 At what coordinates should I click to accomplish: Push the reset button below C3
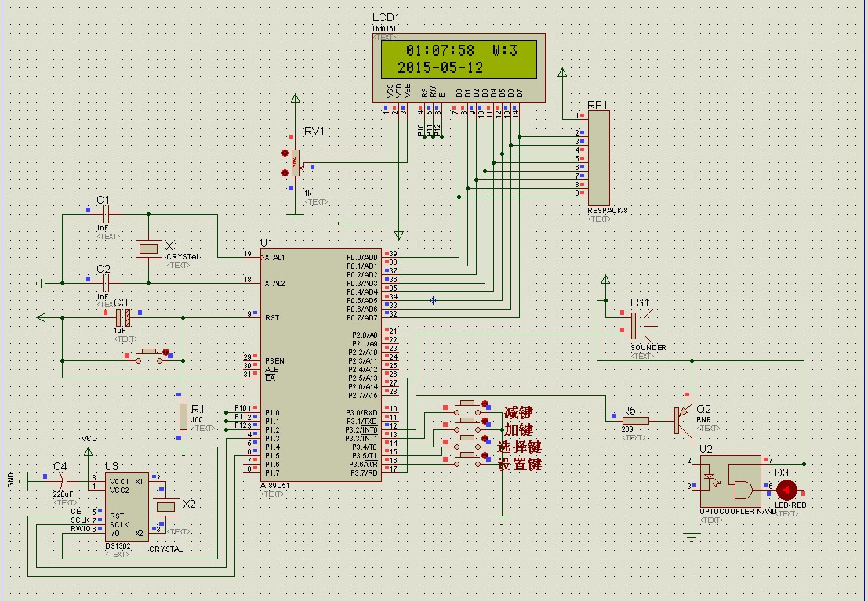(x=148, y=356)
